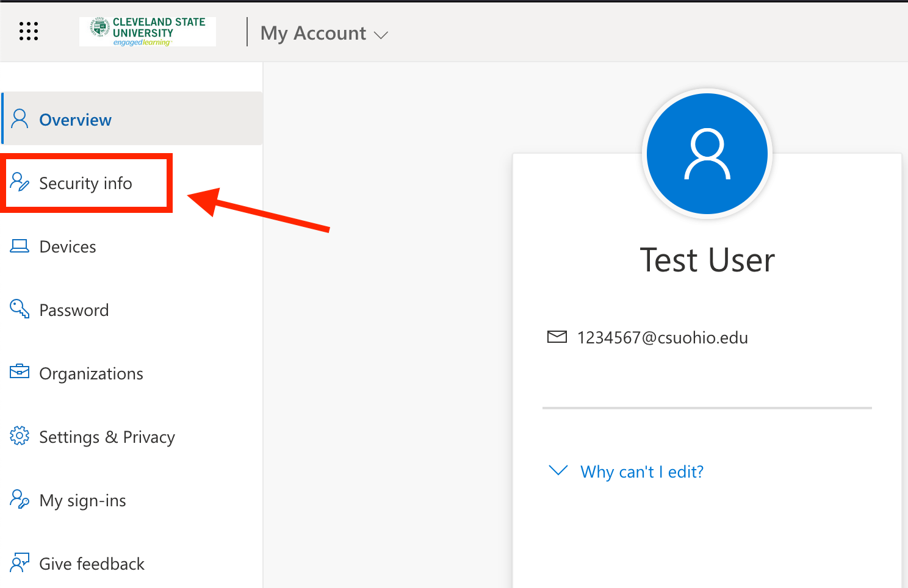The image size is (908, 588).
Task: Click the blue profile avatar photo
Action: click(707, 154)
